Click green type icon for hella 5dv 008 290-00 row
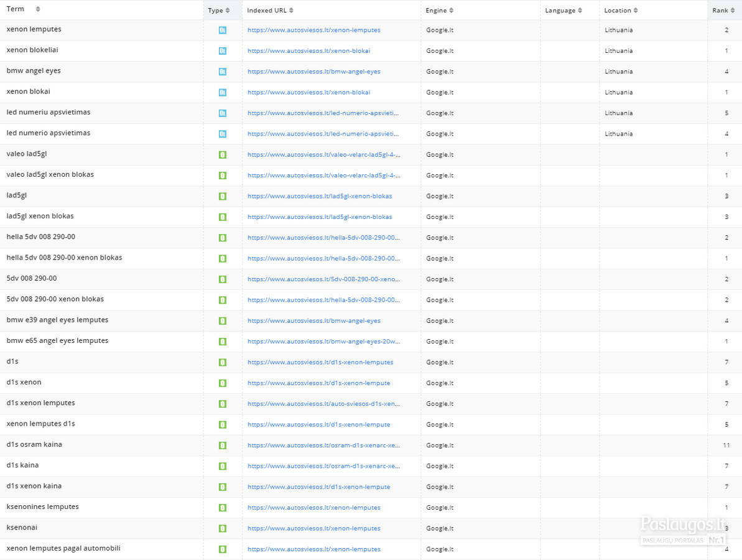742x560 pixels. (223, 238)
